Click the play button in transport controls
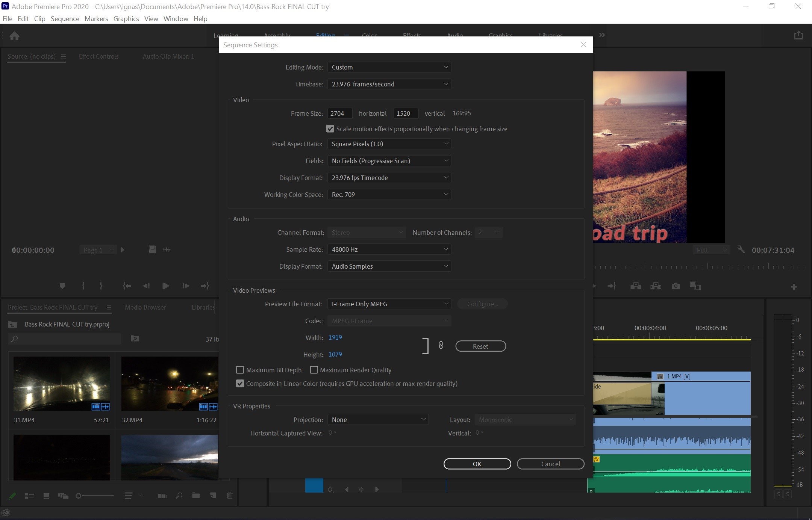This screenshot has width=812, height=520. click(166, 286)
